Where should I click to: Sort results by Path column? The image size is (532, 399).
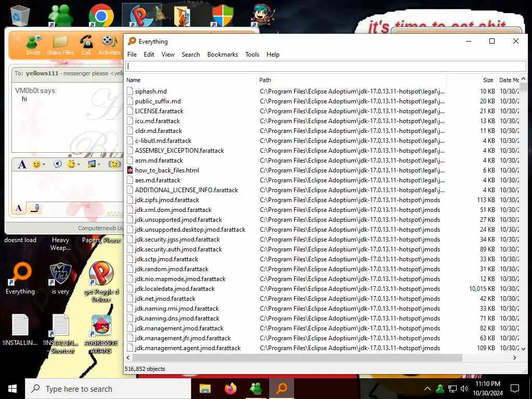tap(351, 80)
